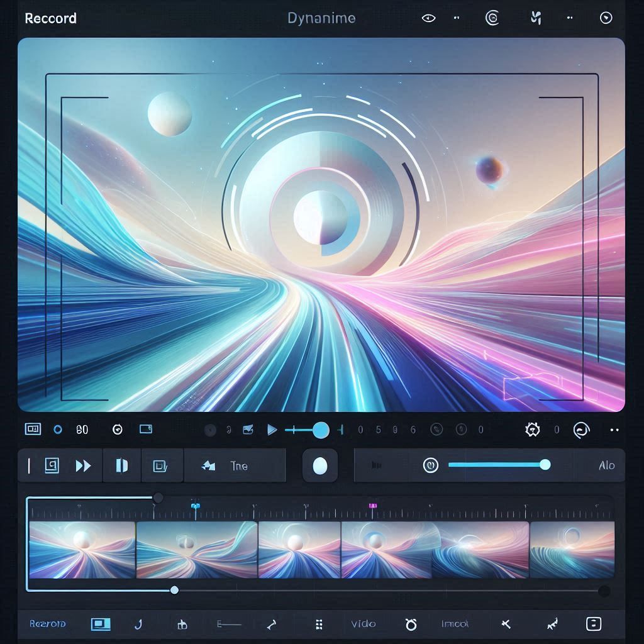Click the screen frame icon left of blue ring

coord(33,429)
